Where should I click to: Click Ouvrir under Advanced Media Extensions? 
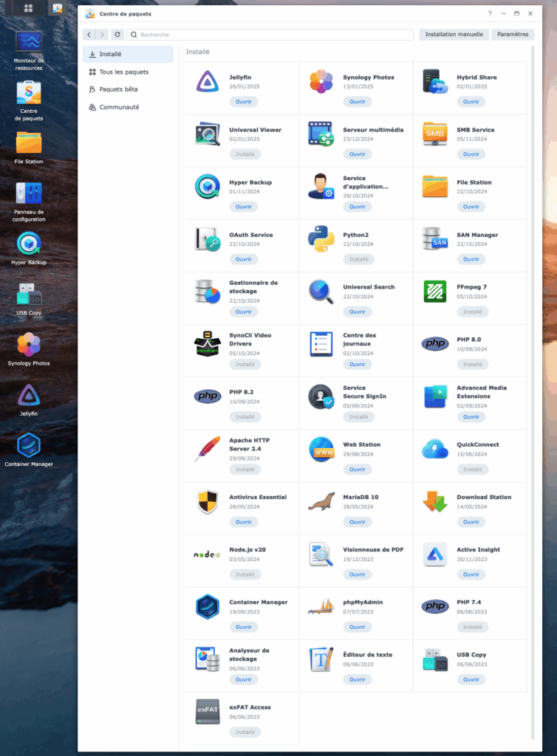[471, 417]
